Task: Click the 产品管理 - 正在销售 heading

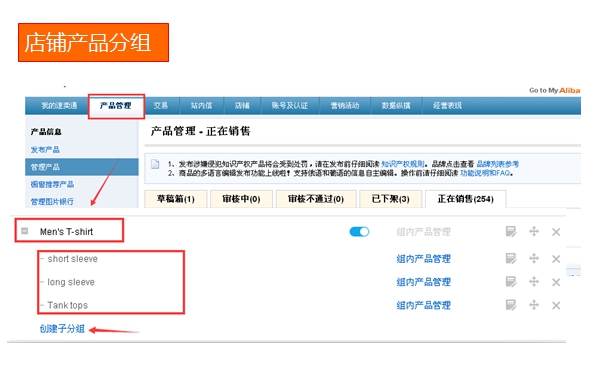Action: tap(201, 131)
